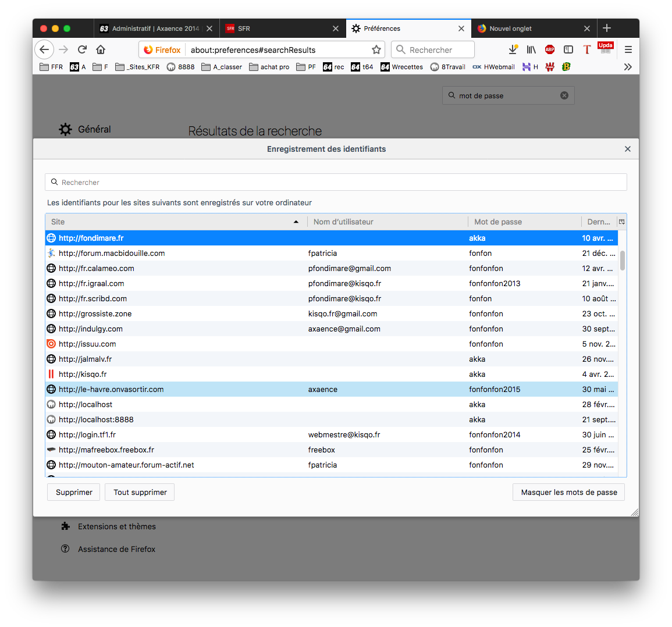
Task: Sort by Mot de passe column header
Action: click(x=524, y=222)
